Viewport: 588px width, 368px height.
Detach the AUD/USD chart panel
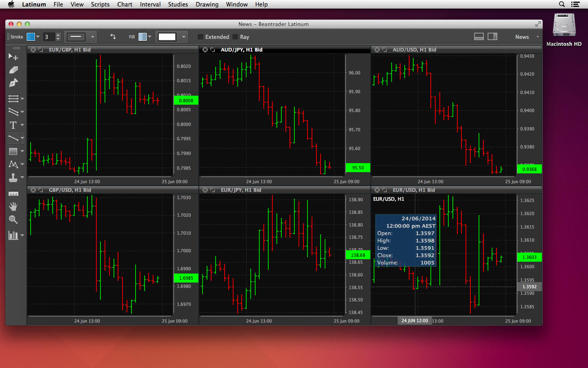coord(384,50)
